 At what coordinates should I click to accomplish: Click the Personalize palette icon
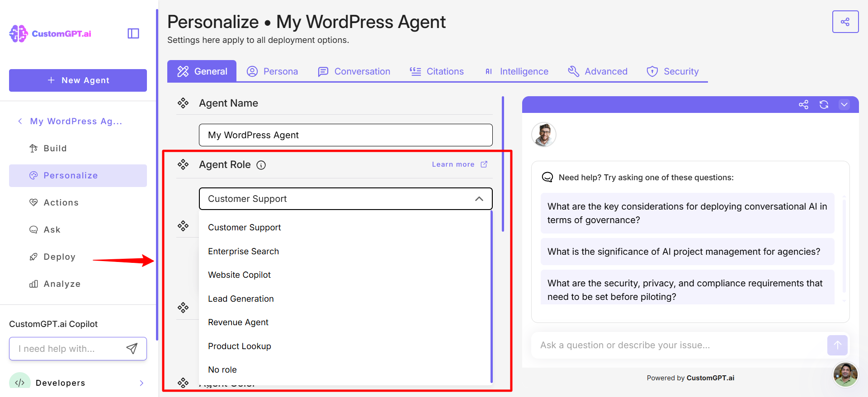33,175
